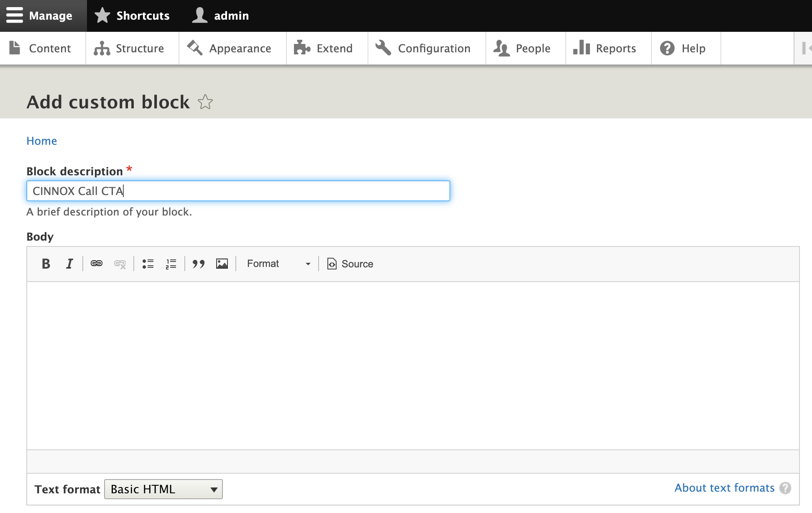This screenshot has width=812, height=513.
Task: Insert a numbered list
Action: pos(171,264)
